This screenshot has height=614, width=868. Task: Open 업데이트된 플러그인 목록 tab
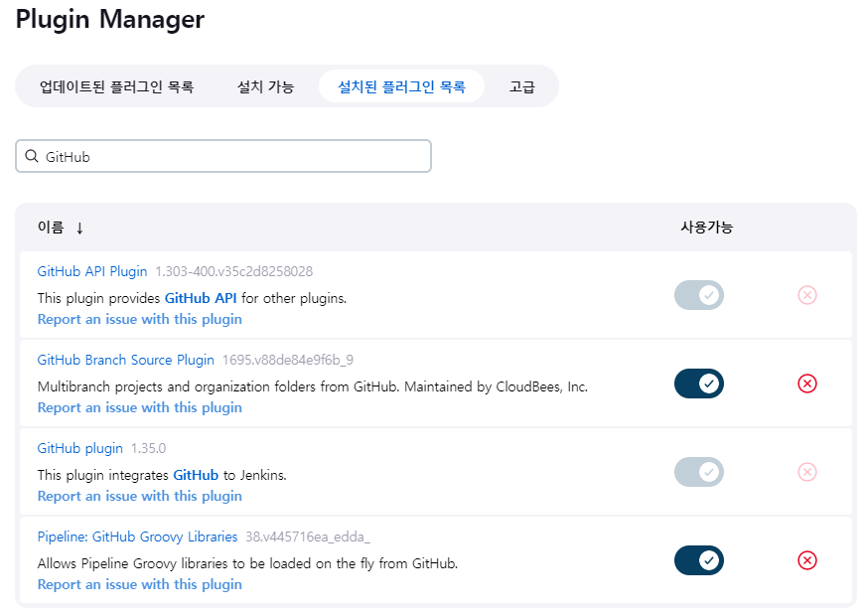tap(117, 86)
